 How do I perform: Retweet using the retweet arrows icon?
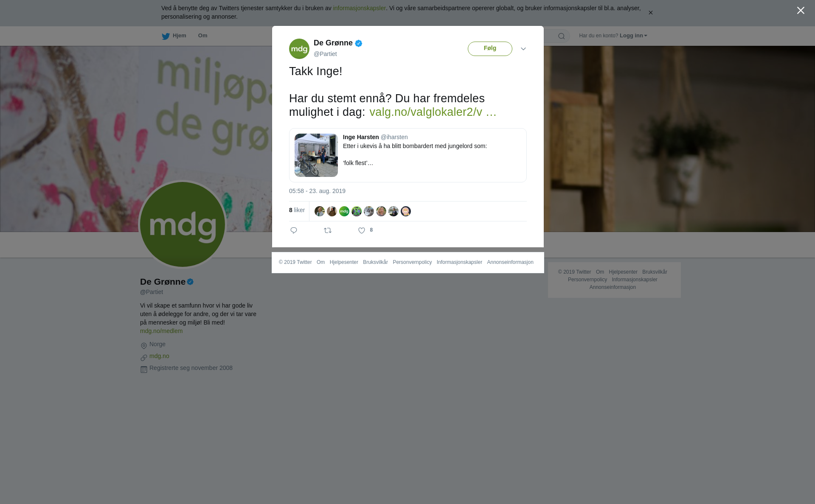[328, 230]
